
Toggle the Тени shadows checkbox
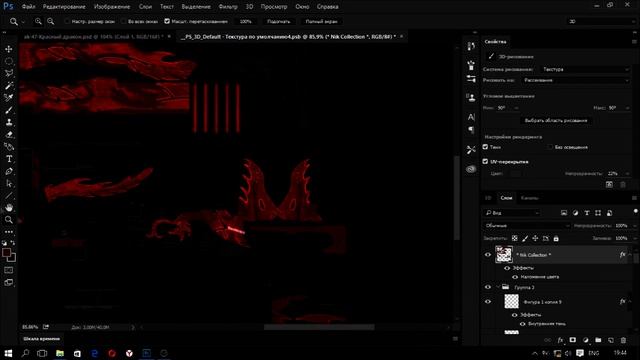click(485, 147)
